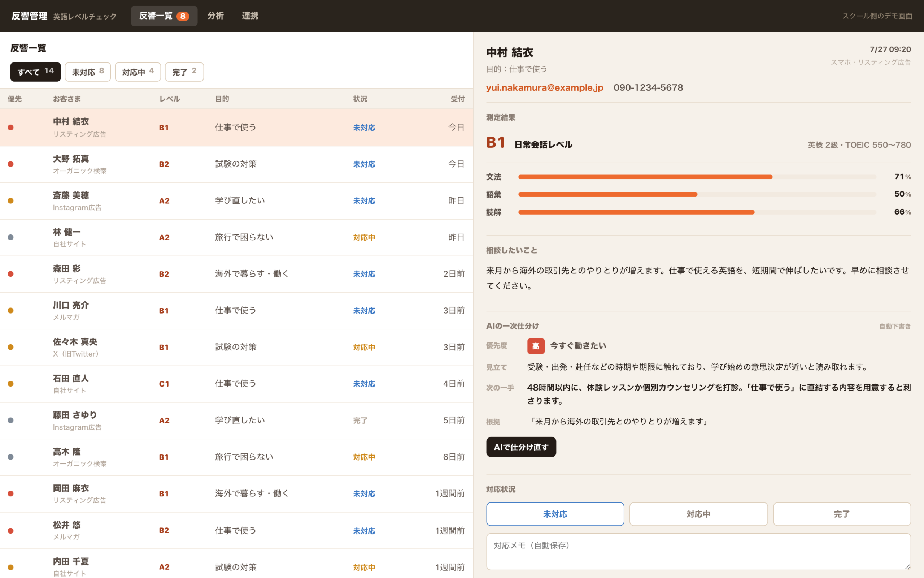The height and width of the screenshot is (578, 924).
Task: Filter list by 対応中 4
Action: tap(138, 72)
